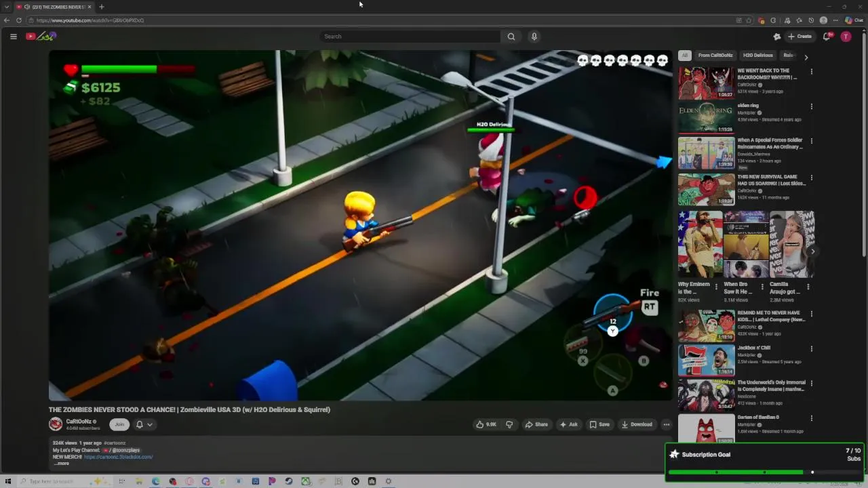868x488 pixels.
Task: Dislike the video with the thumbs-down
Action: point(509,424)
